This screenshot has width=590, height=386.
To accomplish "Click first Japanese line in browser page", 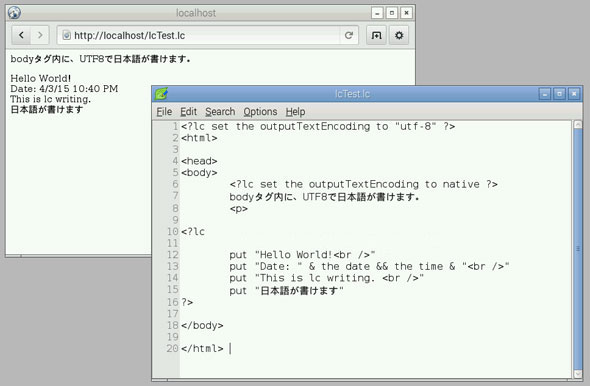I will click(x=100, y=59).
